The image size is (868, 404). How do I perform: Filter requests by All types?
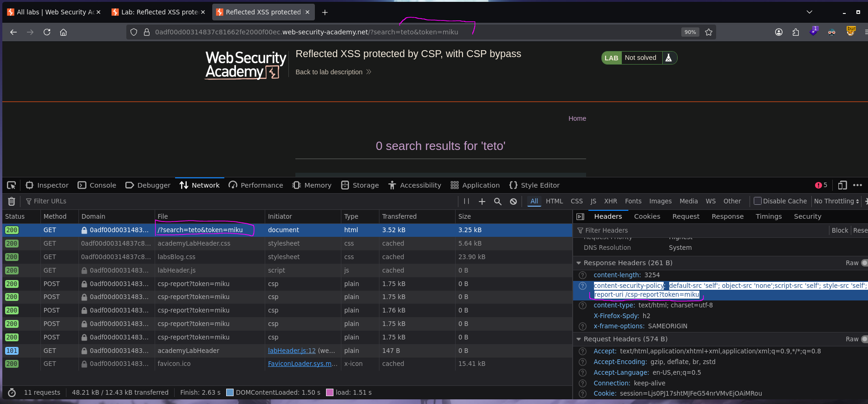534,201
